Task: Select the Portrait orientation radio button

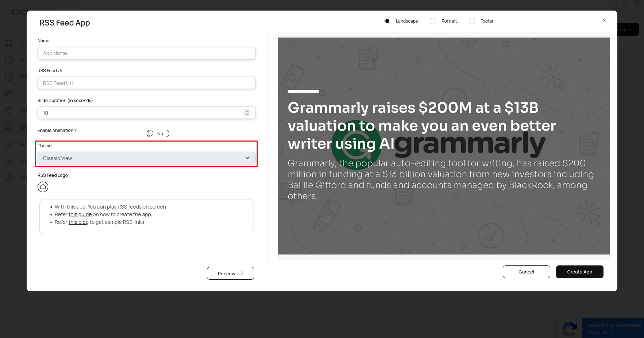Action: point(433,21)
